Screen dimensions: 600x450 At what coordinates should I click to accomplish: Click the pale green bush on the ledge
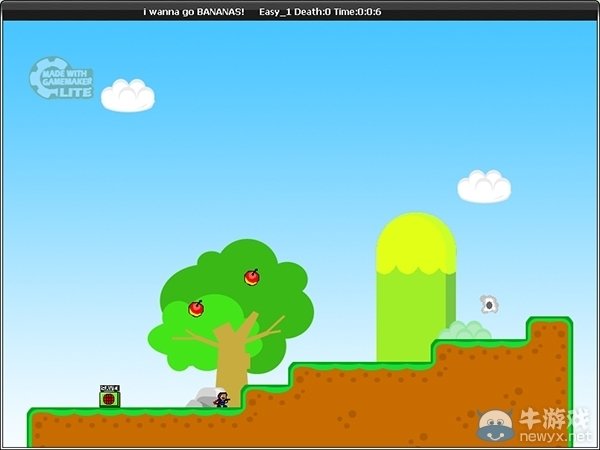pyautogui.click(x=465, y=330)
